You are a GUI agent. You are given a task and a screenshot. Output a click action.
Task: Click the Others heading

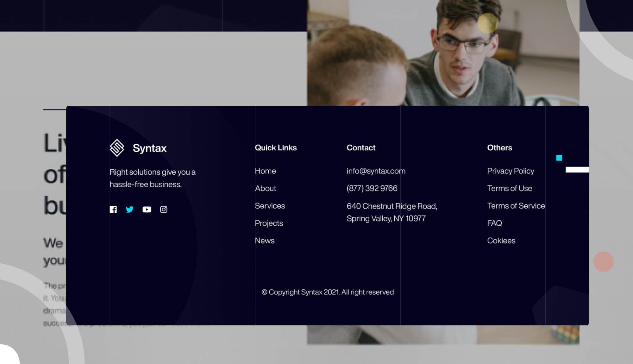[x=499, y=148]
